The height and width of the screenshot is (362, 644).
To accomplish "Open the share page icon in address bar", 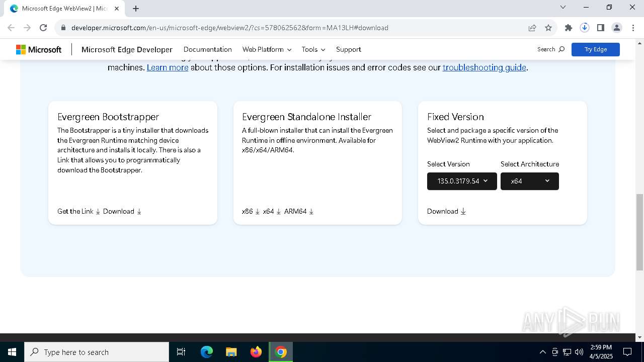I will (x=532, y=28).
